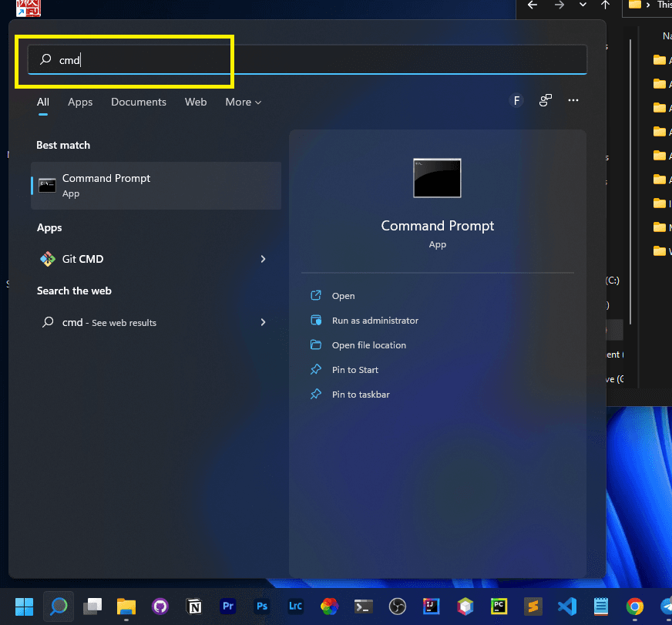Open the Command Prompt best match result
This screenshot has height=625, width=672.
[x=156, y=186]
